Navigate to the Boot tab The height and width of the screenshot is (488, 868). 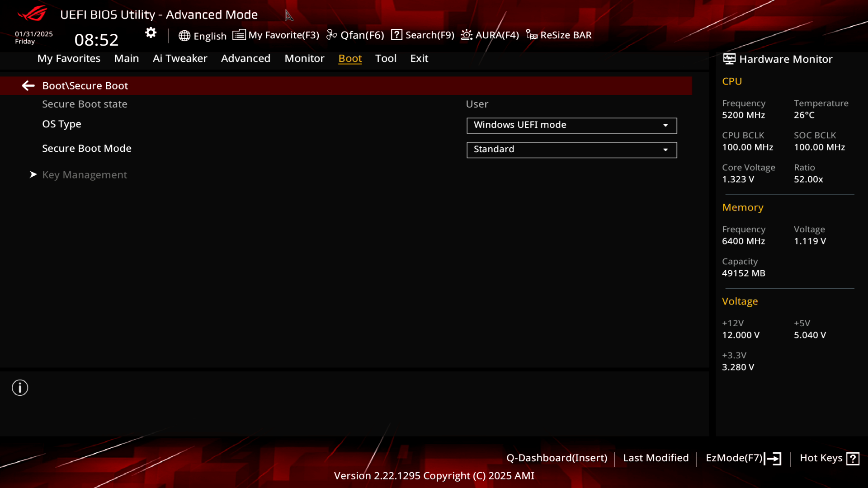pyautogui.click(x=350, y=58)
